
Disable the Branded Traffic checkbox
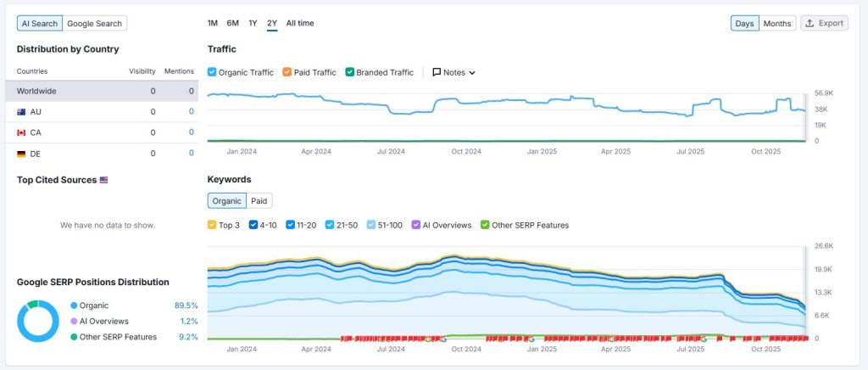pyautogui.click(x=349, y=72)
